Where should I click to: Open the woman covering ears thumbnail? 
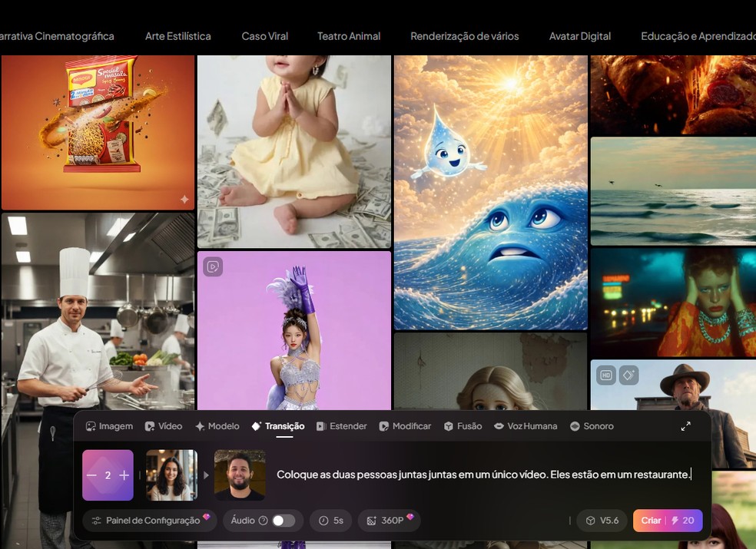click(x=673, y=303)
